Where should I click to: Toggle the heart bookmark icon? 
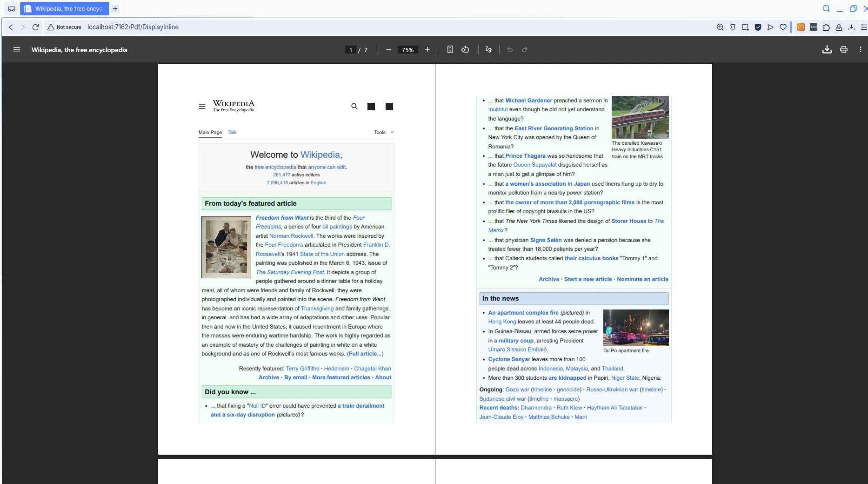point(783,27)
